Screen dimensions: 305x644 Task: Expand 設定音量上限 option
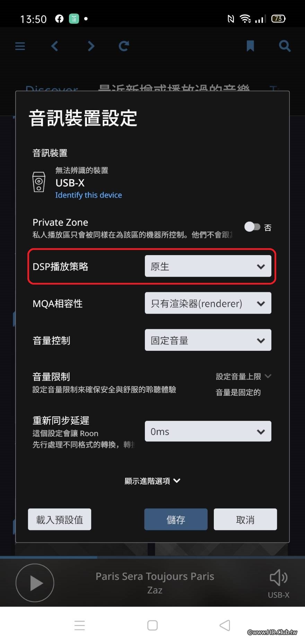tap(243, 376)
